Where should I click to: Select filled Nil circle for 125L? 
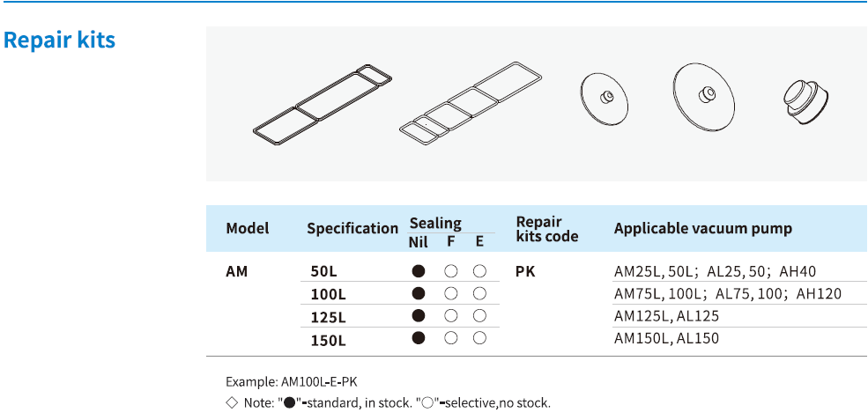[x=419, y=315]
